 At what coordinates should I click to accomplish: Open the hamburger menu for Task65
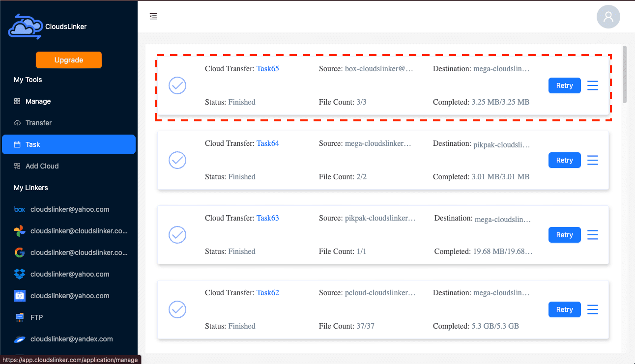[593, 85]
